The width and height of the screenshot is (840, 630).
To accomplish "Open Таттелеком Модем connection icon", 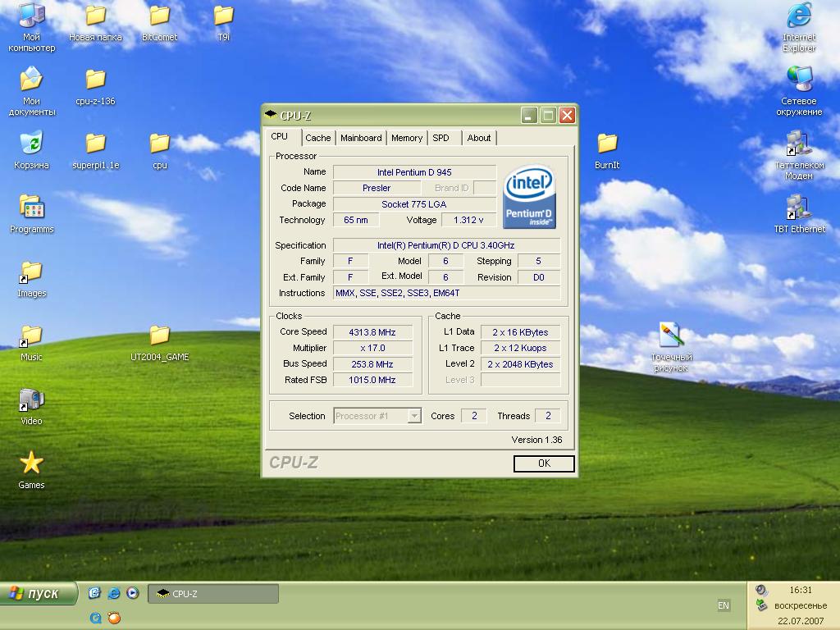I will click(x=799, y=155).
